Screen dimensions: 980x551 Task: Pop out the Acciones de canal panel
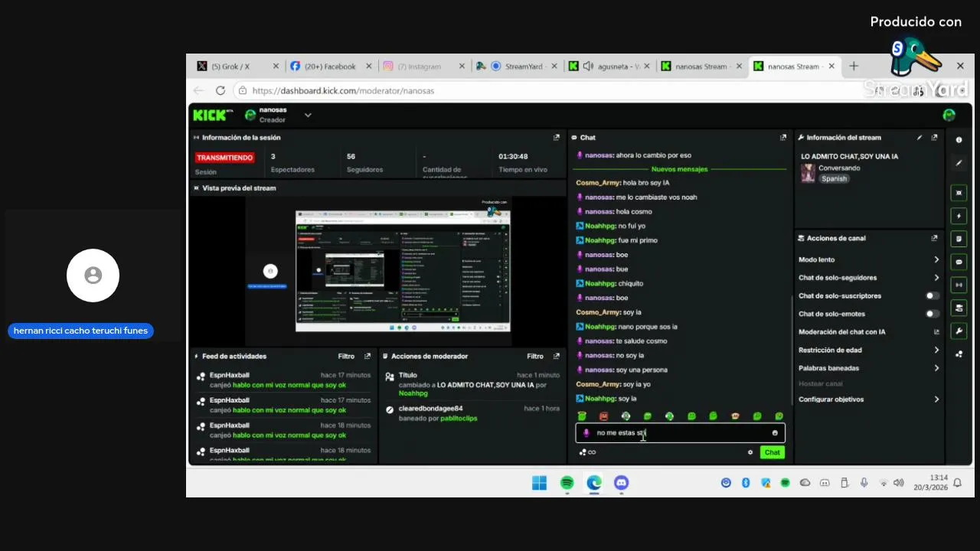point(934,238)
